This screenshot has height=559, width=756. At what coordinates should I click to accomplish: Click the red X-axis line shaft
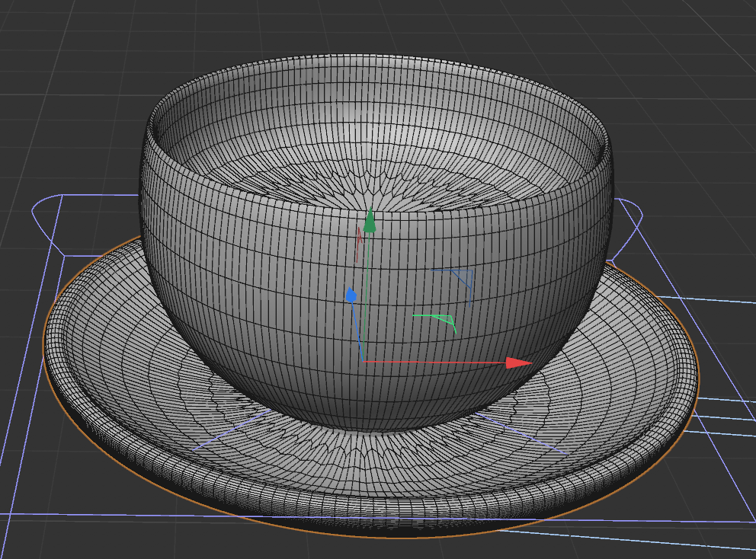(434, 362)
